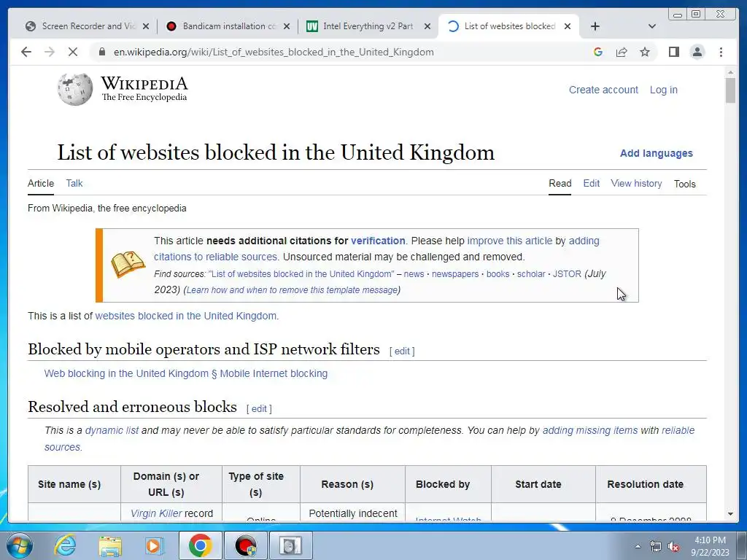
Task: Close the Screen Recorder tab
Action: (146, 26)
